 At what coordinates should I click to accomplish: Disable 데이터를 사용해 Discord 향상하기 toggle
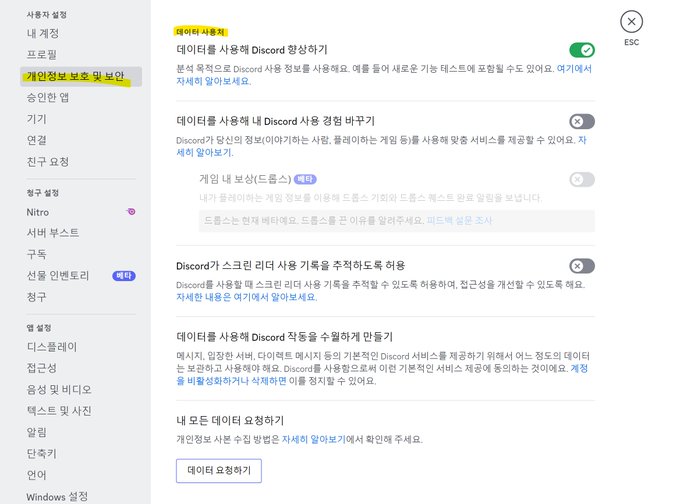click(x=582, y=50)
